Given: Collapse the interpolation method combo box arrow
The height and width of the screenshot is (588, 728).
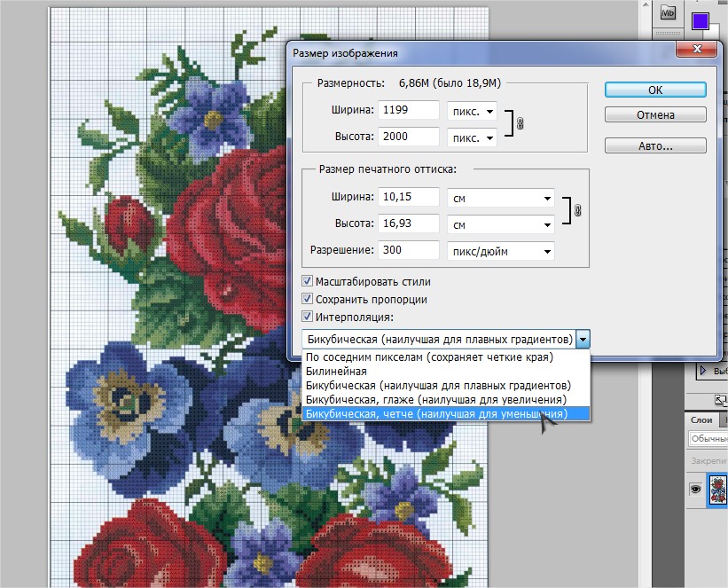Looking at the screenshot, I should tap(583, 339).
